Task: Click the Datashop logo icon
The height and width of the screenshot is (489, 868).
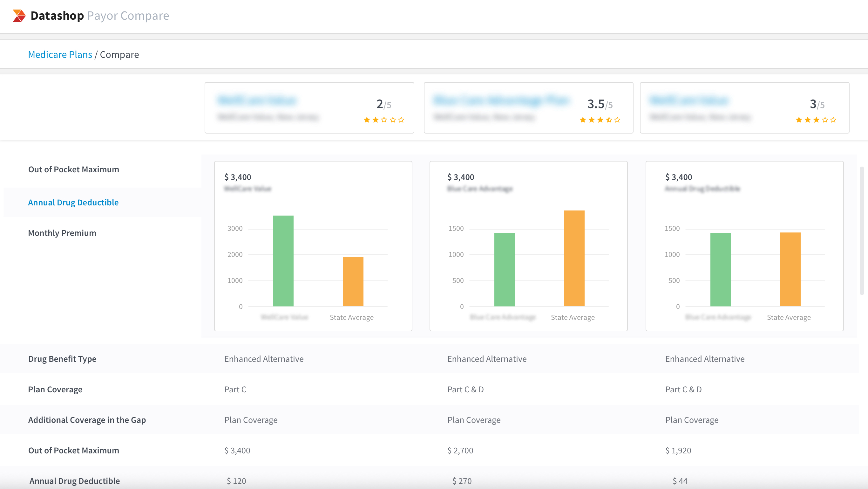Action: click(19, 16)
